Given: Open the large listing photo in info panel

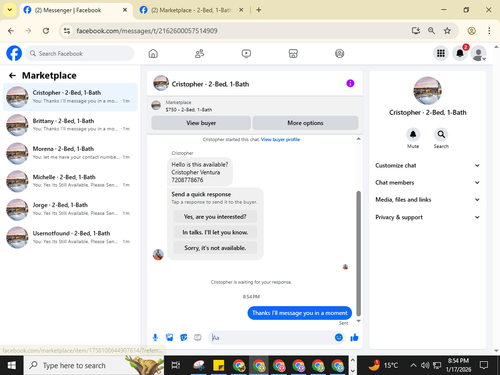Looking at the screenshot, I should [427, 91].
